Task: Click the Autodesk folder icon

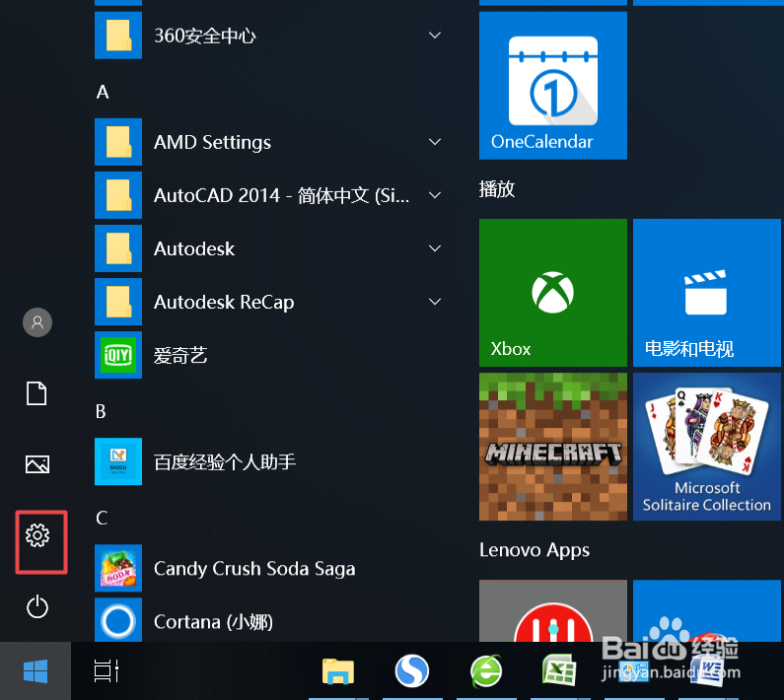Action: click(118, 248)
